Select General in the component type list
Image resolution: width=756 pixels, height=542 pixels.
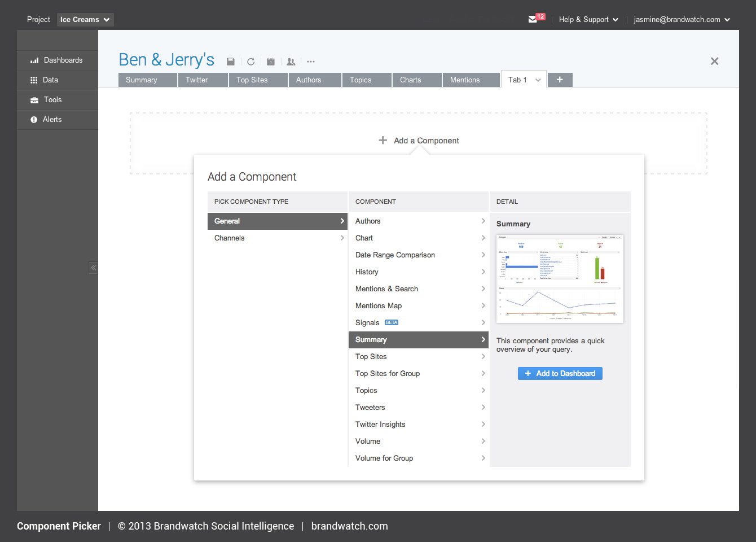(278, 221)
